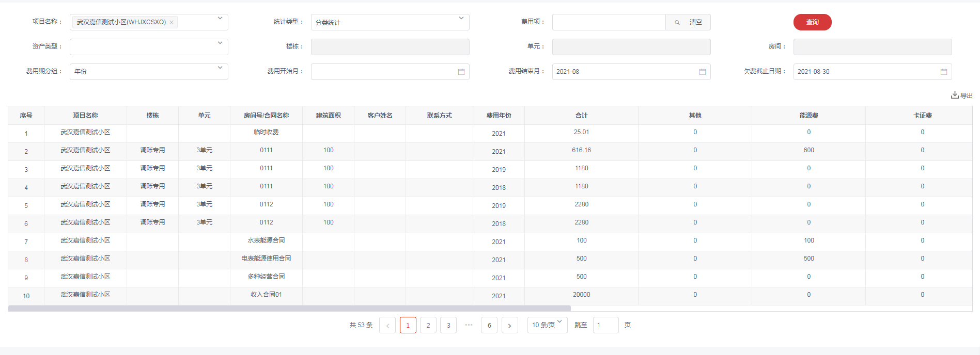Screen dimensions: 980x355
Task: Go to page 2
Action: (428, 325)
